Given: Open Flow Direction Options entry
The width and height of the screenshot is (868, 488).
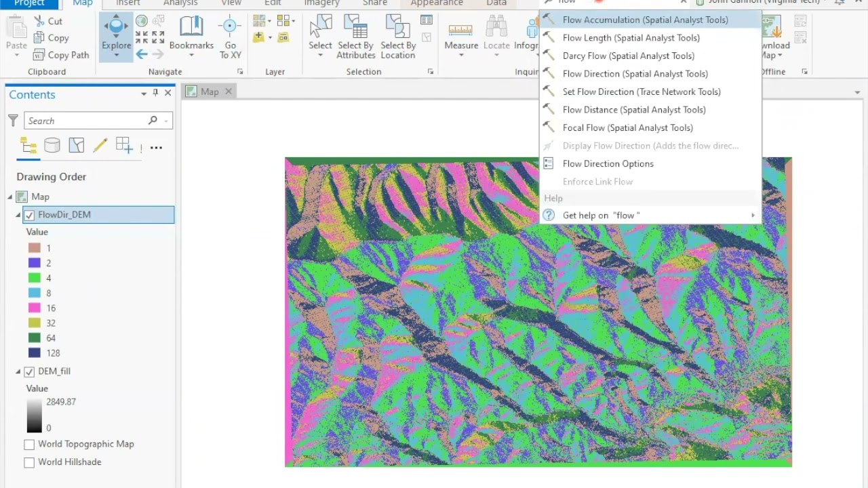Looking at the screenshot, I should pos(650,163).
